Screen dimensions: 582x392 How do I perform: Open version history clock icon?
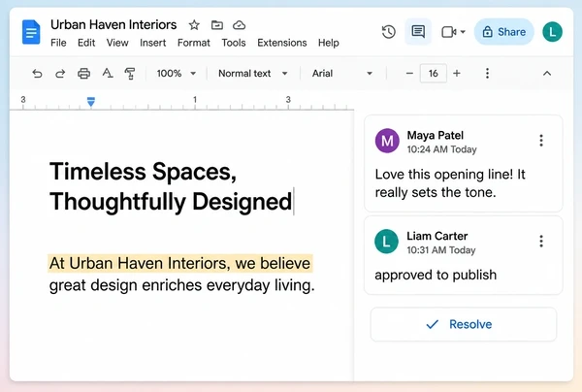[389, 32]
